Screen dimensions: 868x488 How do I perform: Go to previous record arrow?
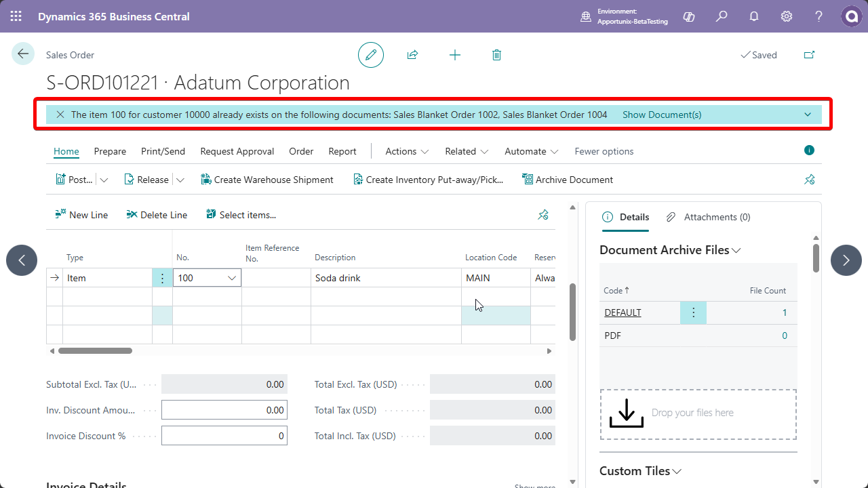coord(22,260)
